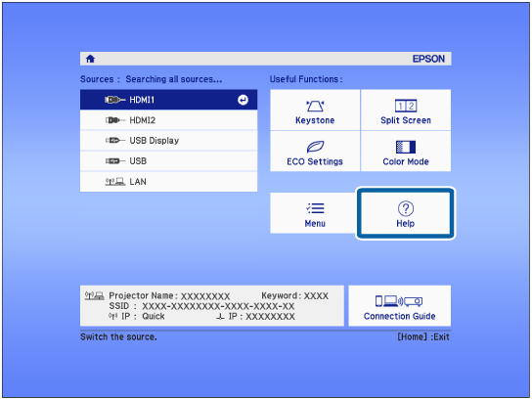Choose USB Display from the sources list
Viewport: 532px width, 399px height.
click(168, 141)
